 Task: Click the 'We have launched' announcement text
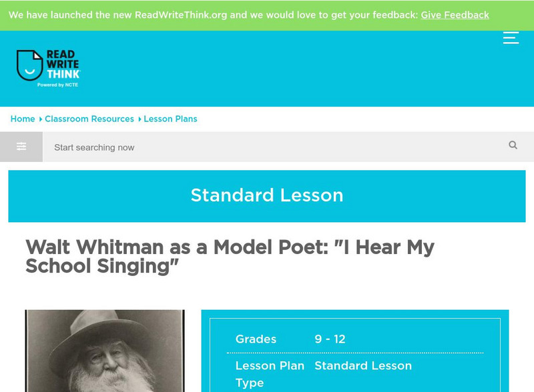point(212,15)
